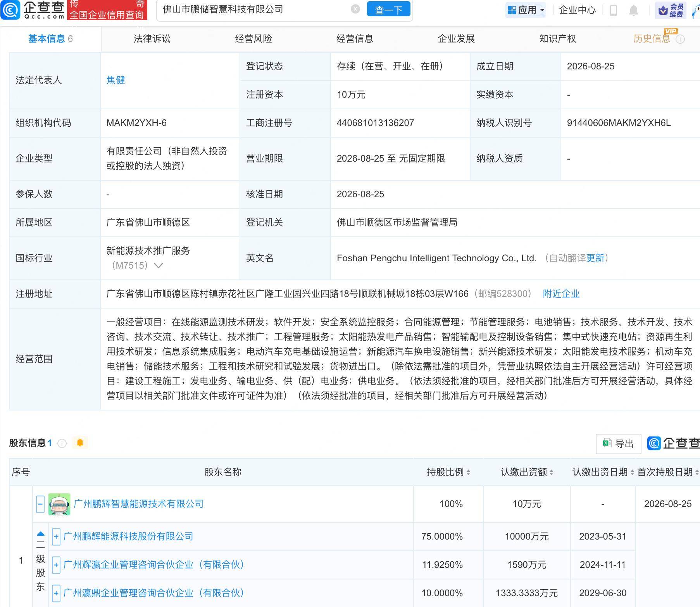Sort by 持股比例 column arrows
Viewport: 700px width, 607px height.
[468, 472]
